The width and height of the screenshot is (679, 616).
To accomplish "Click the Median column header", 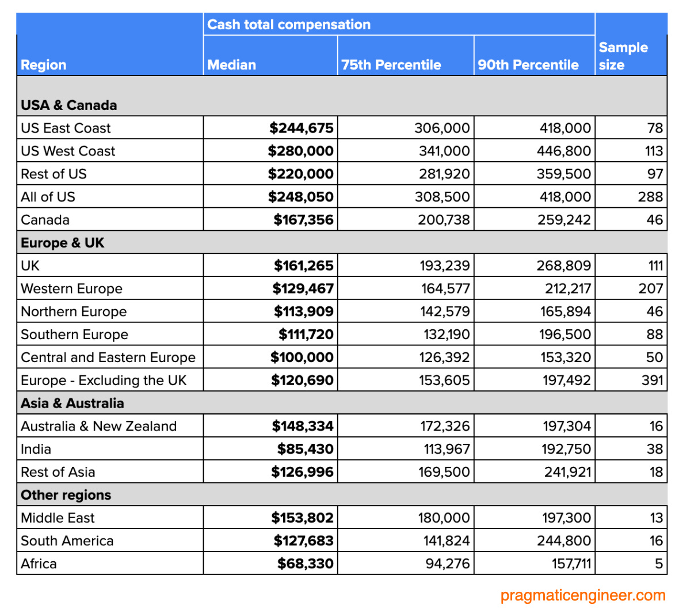I will (x=231, y=65).
